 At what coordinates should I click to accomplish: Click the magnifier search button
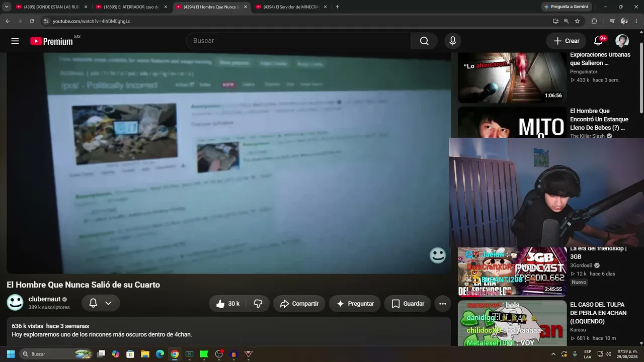tap(424, 41)
